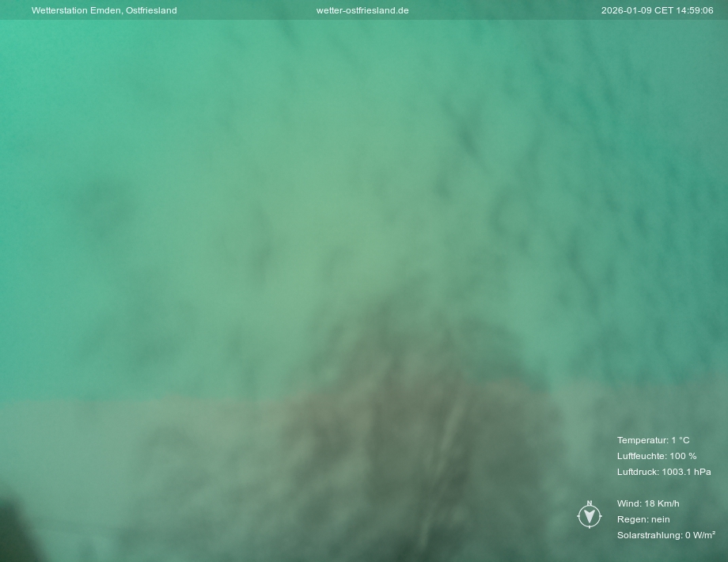
Task: Click the 1003.1 hPa pressure value
Action: (x=686, y=472)
